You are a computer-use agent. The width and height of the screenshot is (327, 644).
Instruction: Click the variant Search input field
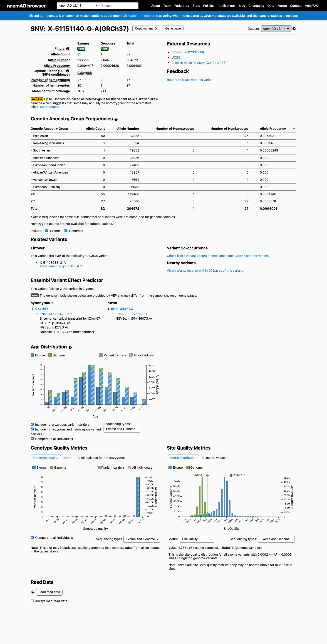(119, 5)
